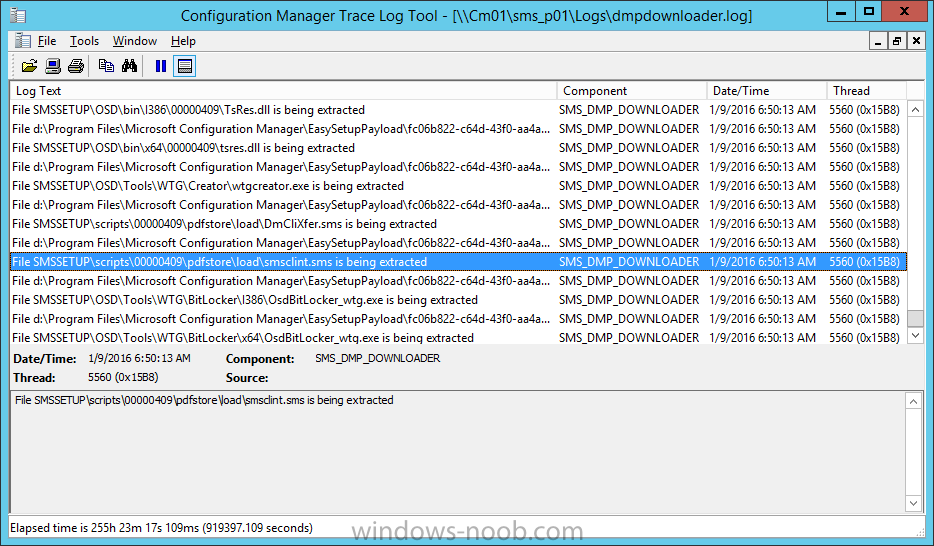Viewport: 934px width, 546px height.
Task: Toggle the Show/Hide details pane button
Action: pos(185,66)
